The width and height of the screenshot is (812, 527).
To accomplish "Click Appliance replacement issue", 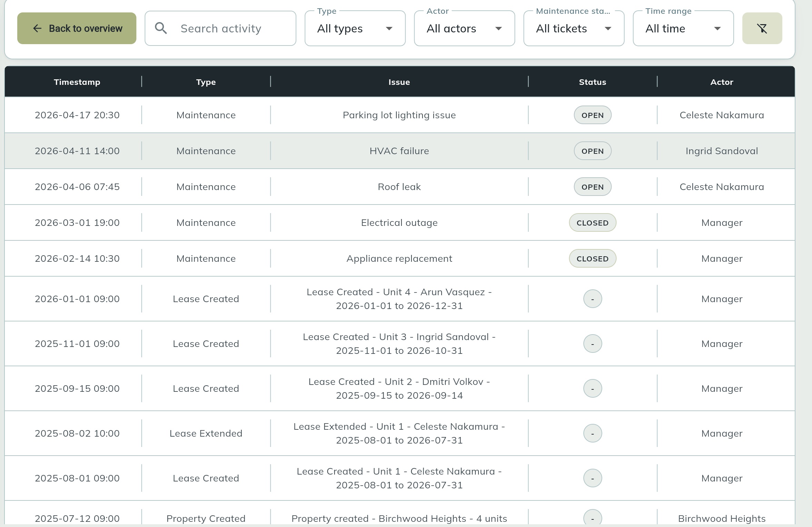I will coord(399,259).
